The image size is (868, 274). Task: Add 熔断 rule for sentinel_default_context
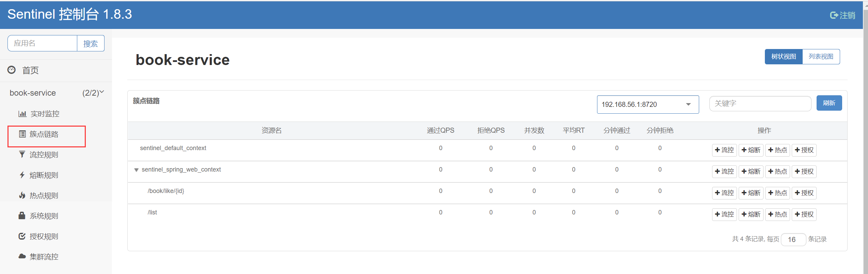tap(751, 150)
